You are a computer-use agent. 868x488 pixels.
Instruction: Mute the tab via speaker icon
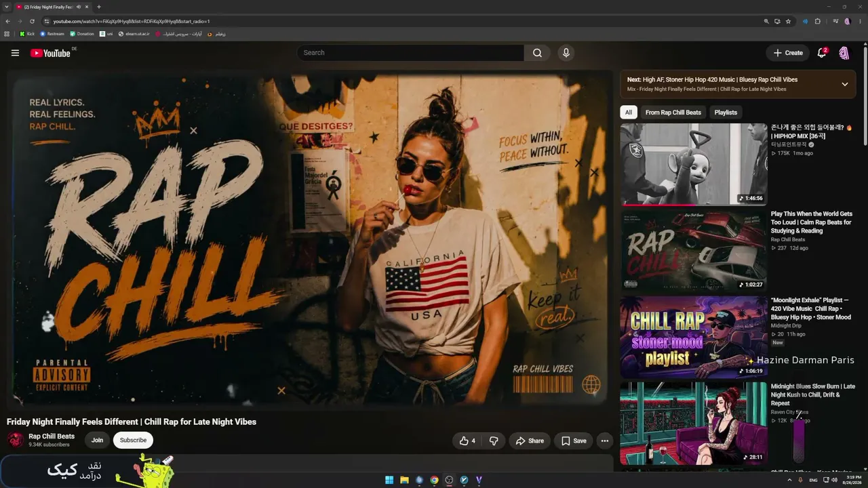click(79, 7)
